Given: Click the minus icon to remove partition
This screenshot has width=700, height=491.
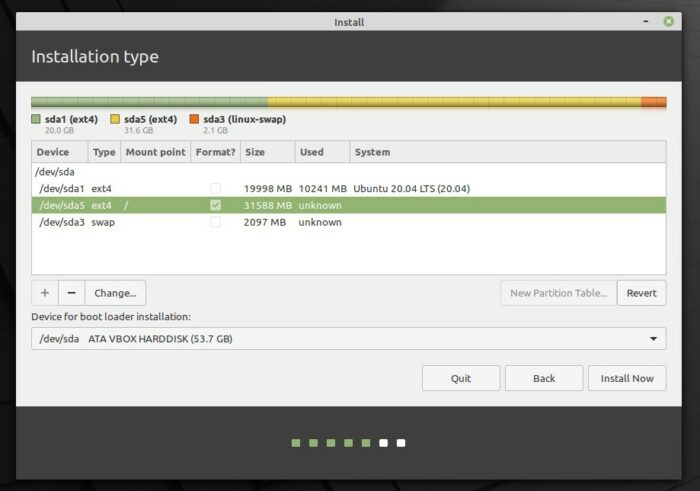Looking at the screenshot, I should [71, 293].
